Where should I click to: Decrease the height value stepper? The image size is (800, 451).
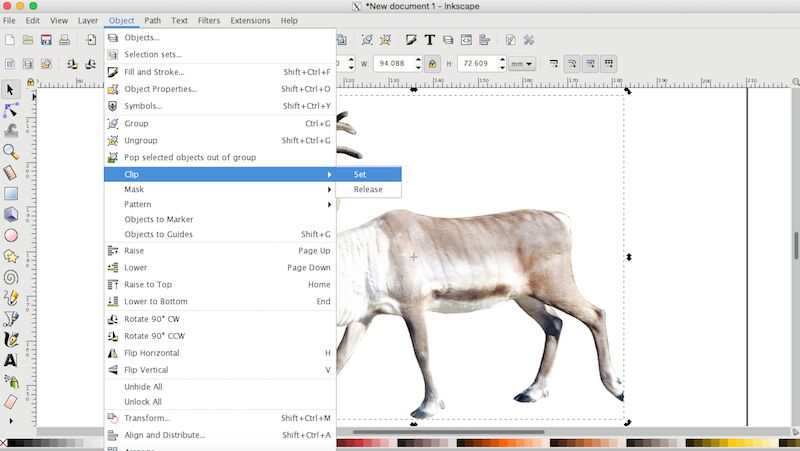(502, 67)
